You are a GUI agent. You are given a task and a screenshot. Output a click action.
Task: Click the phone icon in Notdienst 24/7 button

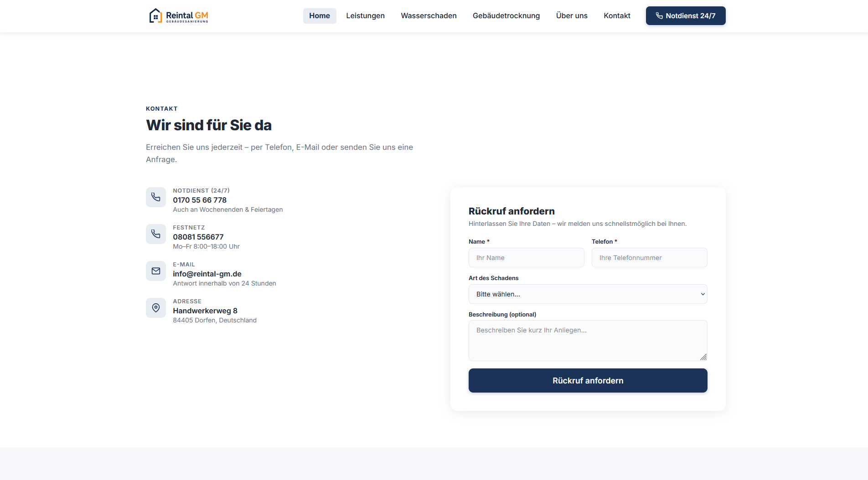coord(659,15)
